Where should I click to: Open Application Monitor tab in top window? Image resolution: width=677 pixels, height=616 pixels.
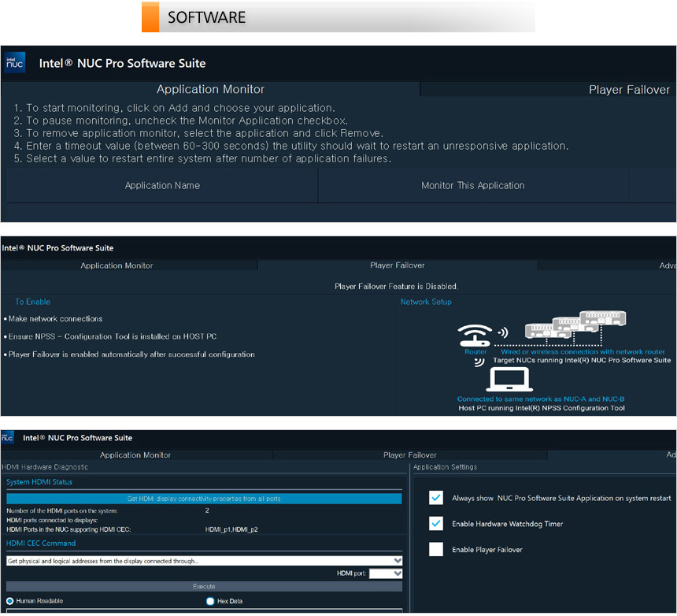(210, 89)
